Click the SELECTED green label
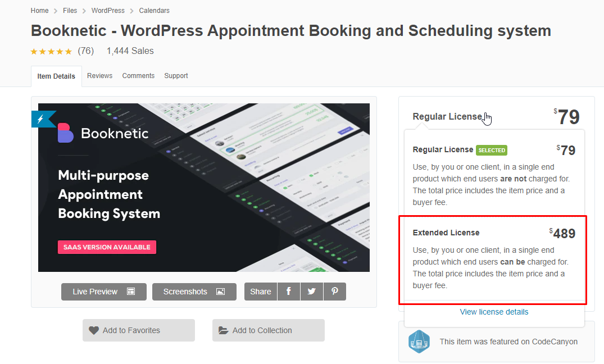Screen dimensions: 604x364 [492, 150]
